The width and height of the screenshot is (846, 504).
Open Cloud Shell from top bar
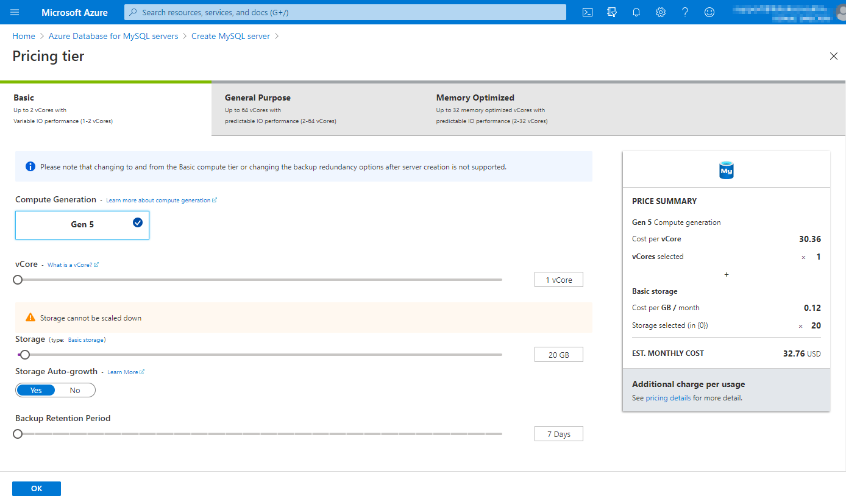[588, 12]
